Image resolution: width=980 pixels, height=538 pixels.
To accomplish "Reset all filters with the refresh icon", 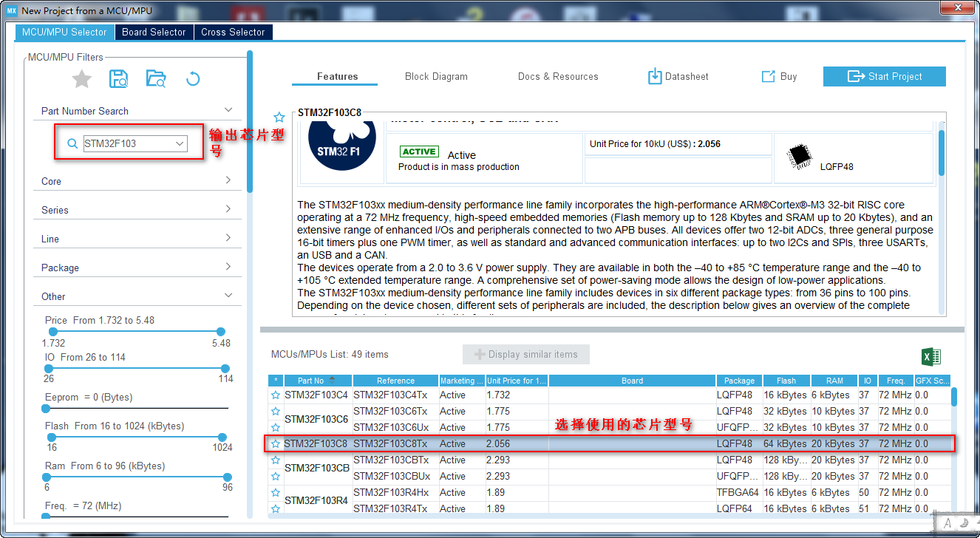I will coord(193,78).
